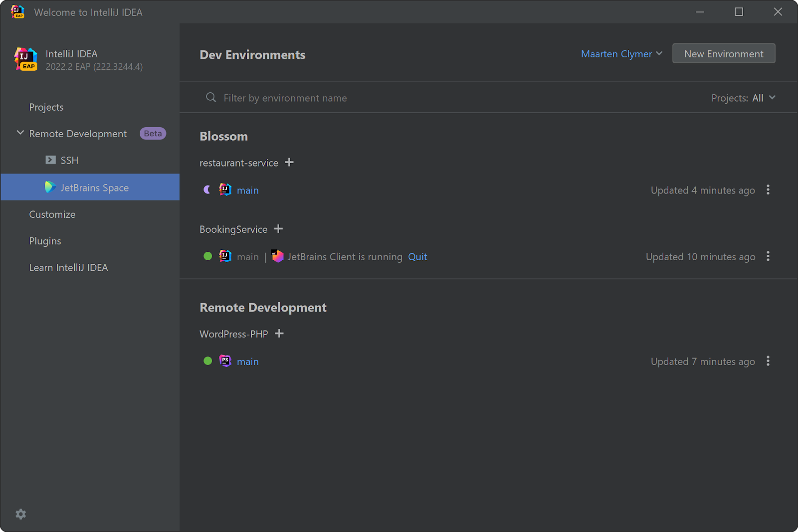
Task: Add environment for BookingService via plus
Action: 278,229
